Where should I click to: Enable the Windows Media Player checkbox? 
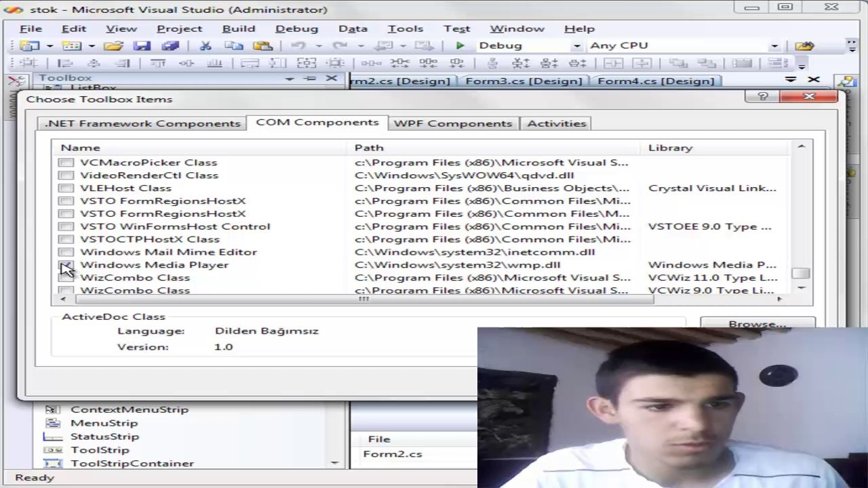(x=66, y=266)
